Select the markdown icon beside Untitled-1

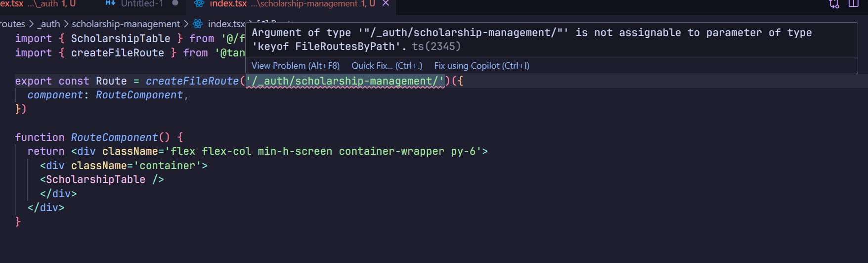[111, 3]
